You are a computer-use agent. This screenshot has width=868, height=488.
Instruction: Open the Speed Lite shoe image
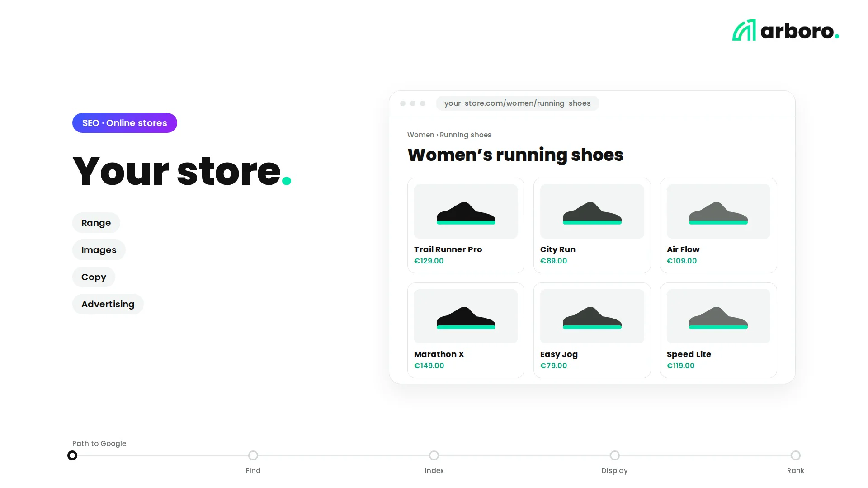[718, 316]
